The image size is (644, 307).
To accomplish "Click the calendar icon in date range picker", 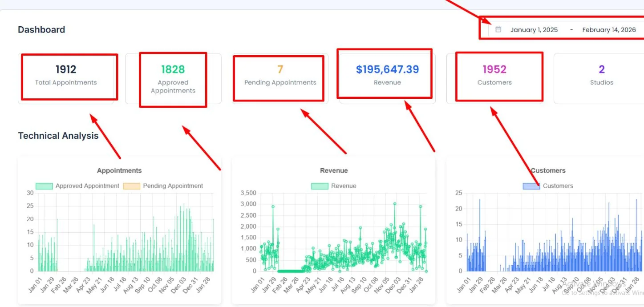I will pos(498,30).
